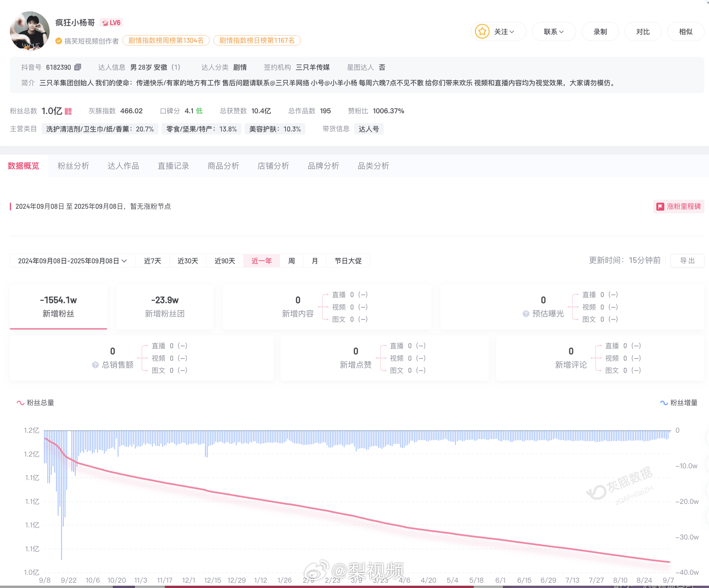Viewport: 709px width, 588px height.
Task: Select 近90天 time range
Action: tap(225, 261)
